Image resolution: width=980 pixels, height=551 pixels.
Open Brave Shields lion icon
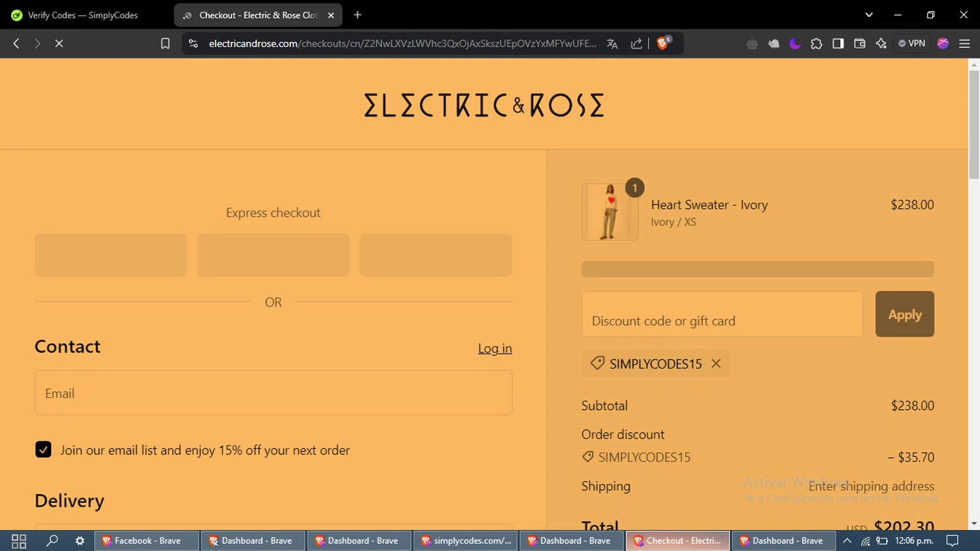click(x=663, y=43)
